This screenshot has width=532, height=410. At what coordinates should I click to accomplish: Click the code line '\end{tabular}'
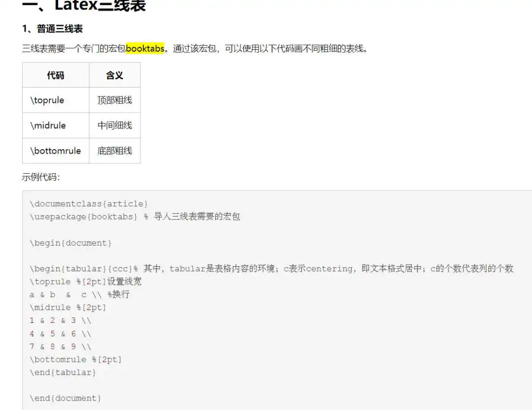pos(63,373)
